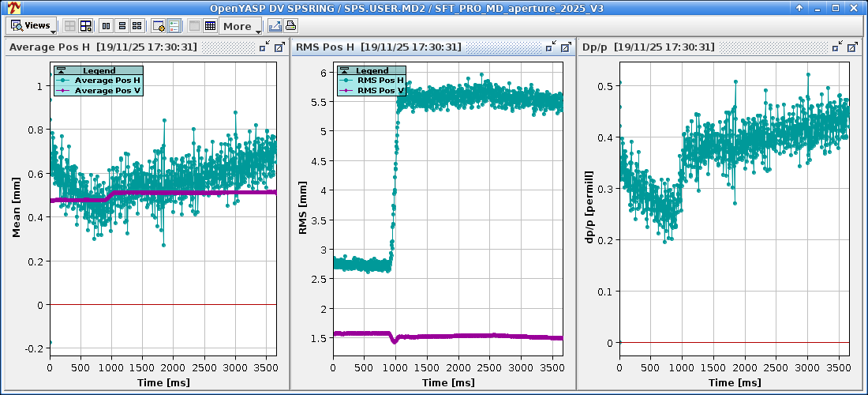The image size is (868, 395).
Task: Show data as table view icon
Action: tap(210, 25)
